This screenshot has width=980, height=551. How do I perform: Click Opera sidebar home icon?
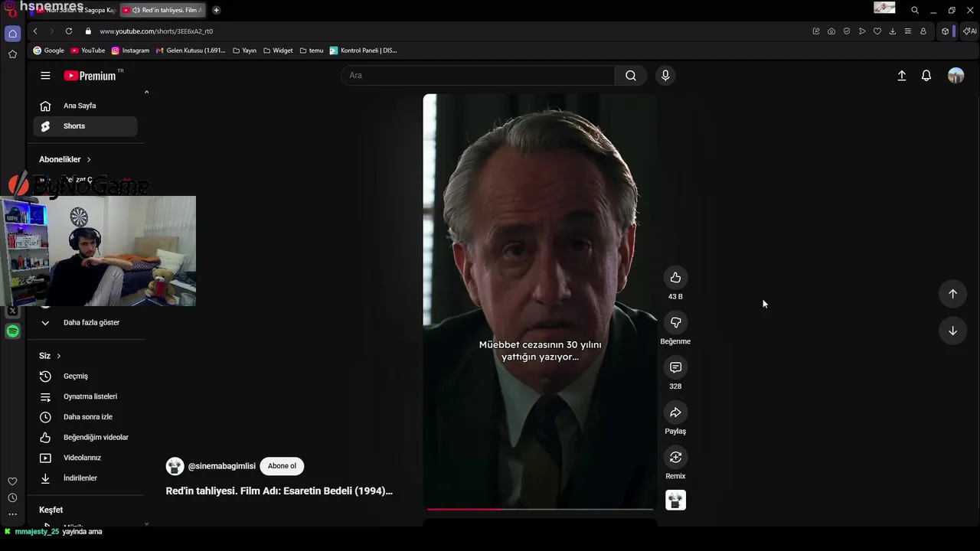[x=12, y=34]
